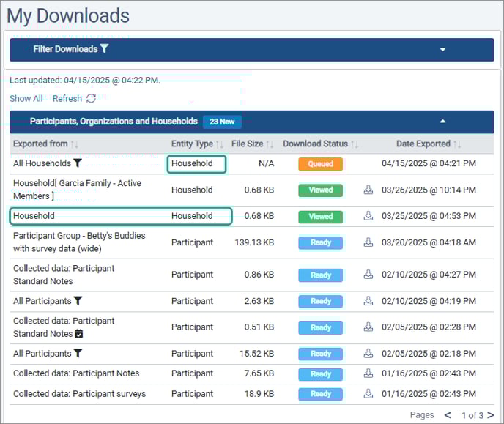Click filter icon on 2.63 KB All Participants row
Viewport: 504px width, 424px height.
78,301
